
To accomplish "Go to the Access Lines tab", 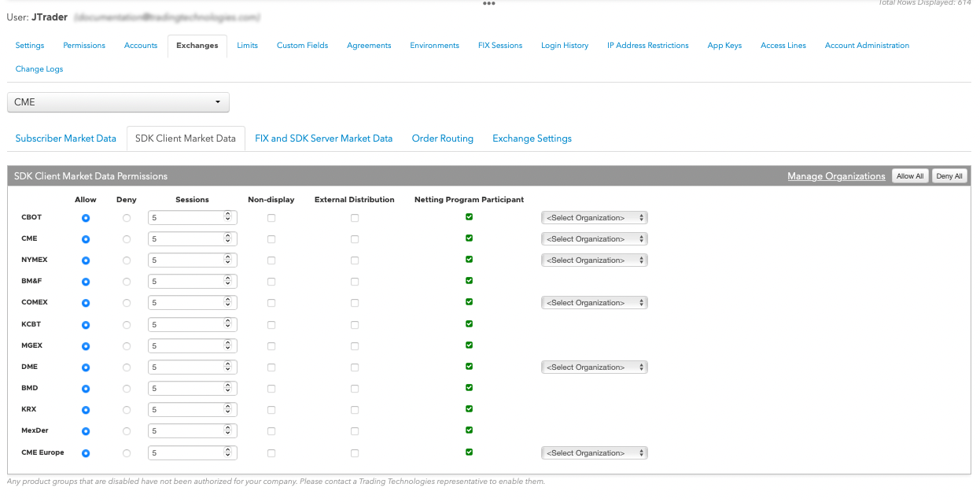I will [x=783, y=46].
